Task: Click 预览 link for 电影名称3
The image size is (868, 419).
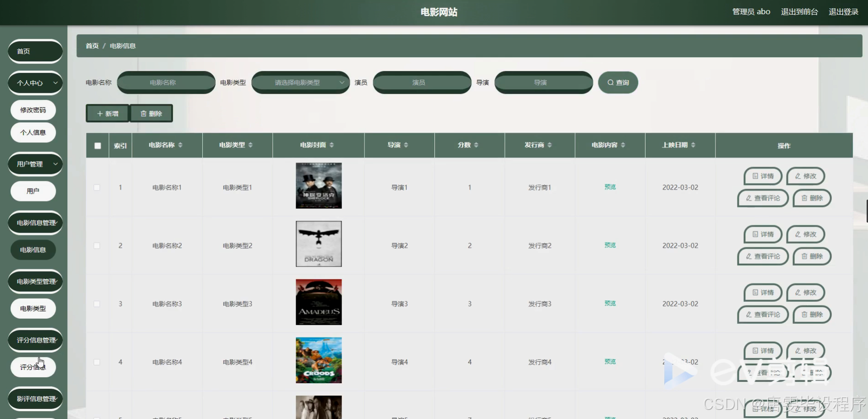Action: pos(610,303)
